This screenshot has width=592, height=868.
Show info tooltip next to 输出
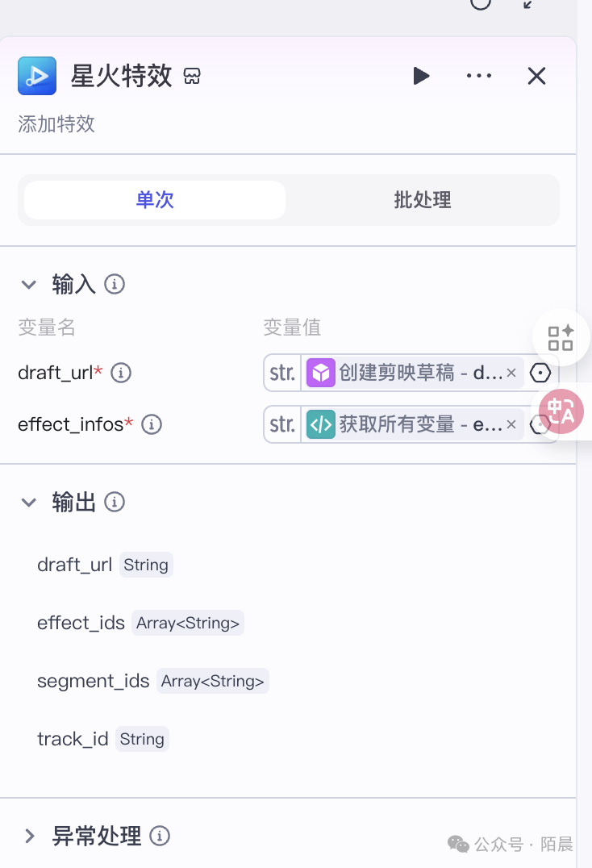(115, 503)
